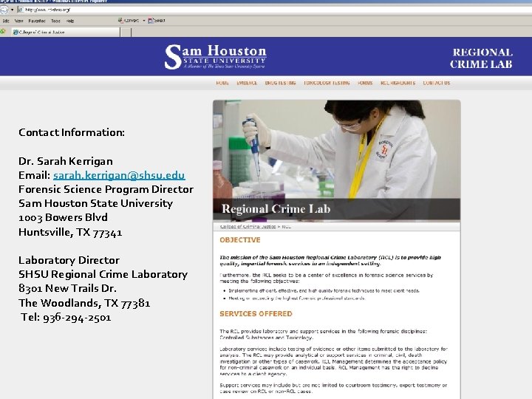The image size is (532, 399).
Task: Open the CONTACT US navigation link
Action: pyautogui.click(x=437, y=83)
